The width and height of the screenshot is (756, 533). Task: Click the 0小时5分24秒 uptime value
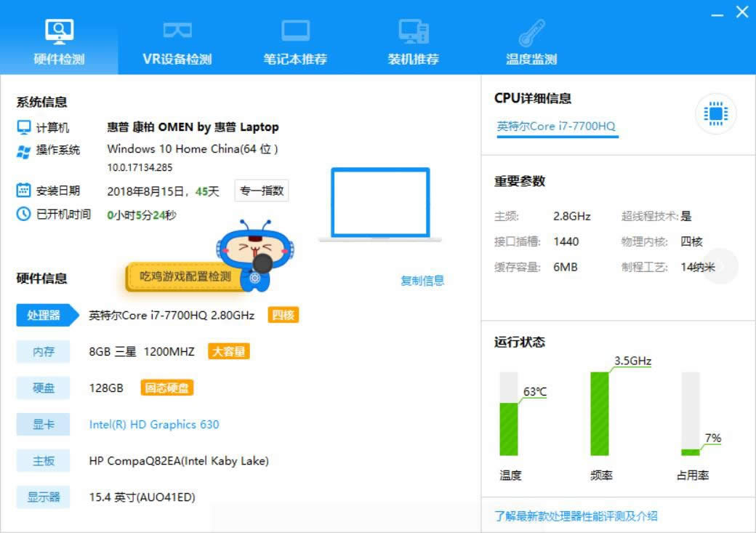142,215
